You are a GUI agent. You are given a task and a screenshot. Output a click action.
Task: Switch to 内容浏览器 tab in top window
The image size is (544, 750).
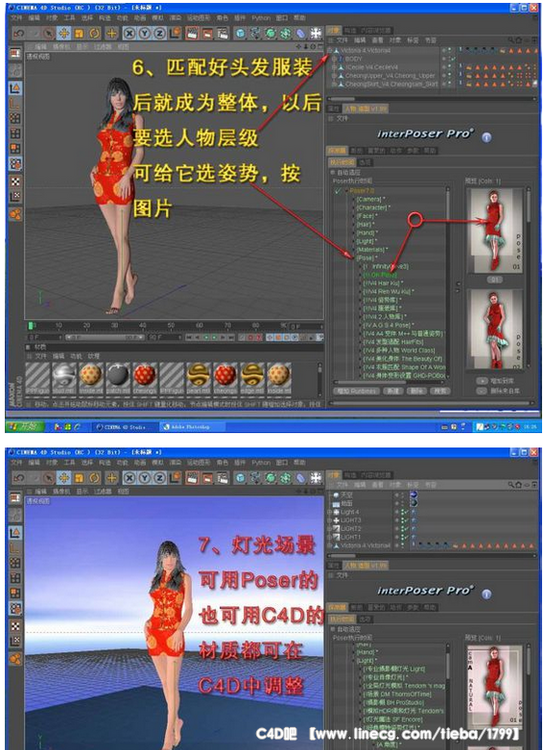tap(377, 31)
